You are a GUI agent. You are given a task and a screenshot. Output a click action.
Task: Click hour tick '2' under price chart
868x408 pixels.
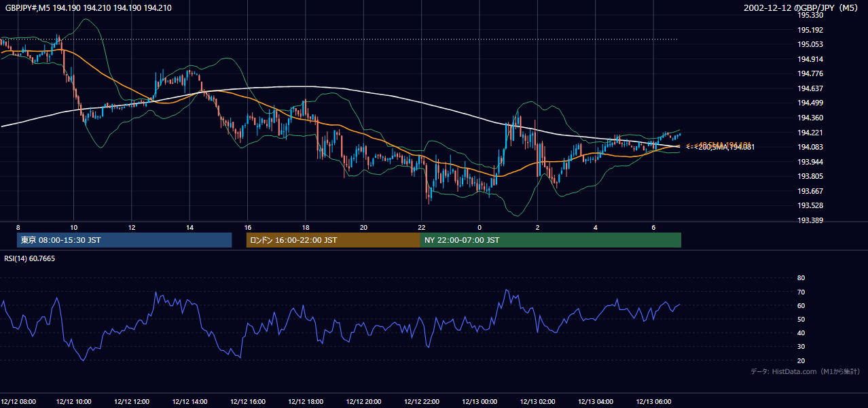pos(537,228)
